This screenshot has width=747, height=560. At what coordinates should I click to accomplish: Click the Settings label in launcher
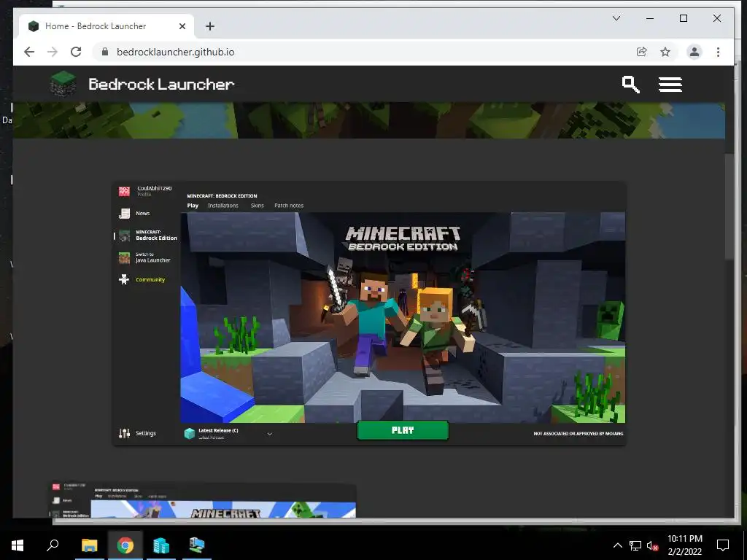point(146,433)
